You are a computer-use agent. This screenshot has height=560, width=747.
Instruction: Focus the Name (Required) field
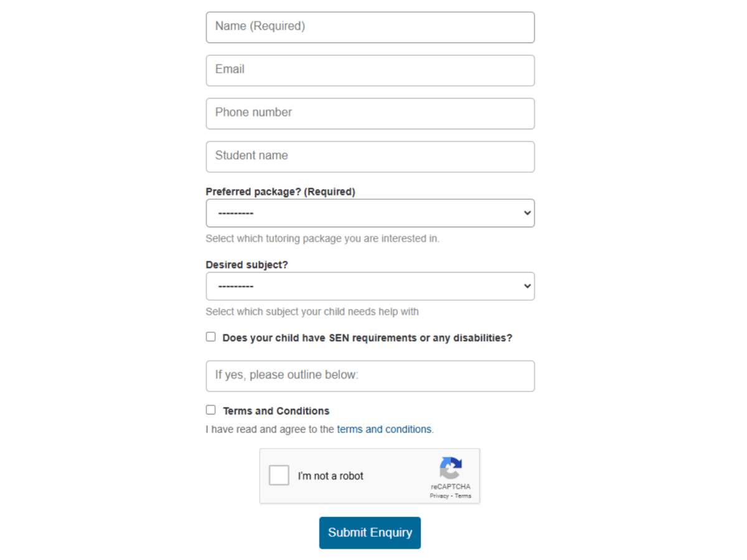[370, 27]
